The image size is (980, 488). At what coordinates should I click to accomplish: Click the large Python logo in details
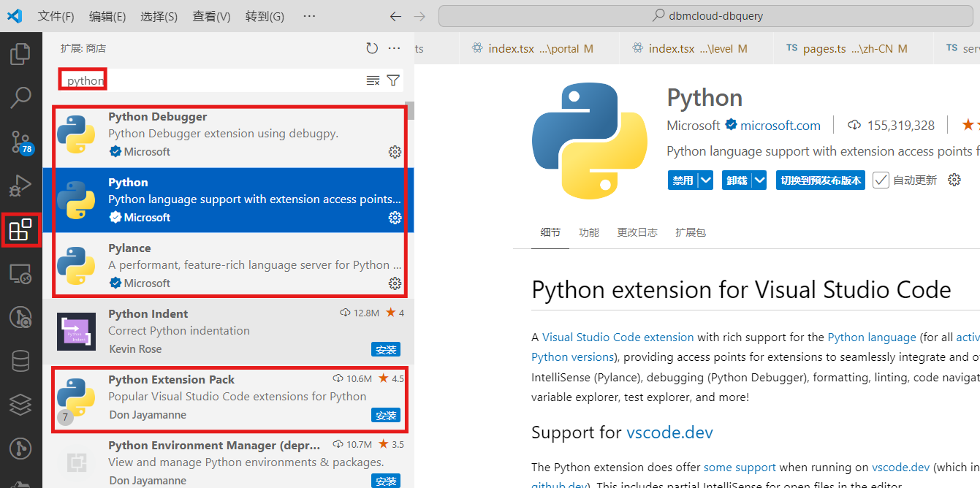[590, 141]
